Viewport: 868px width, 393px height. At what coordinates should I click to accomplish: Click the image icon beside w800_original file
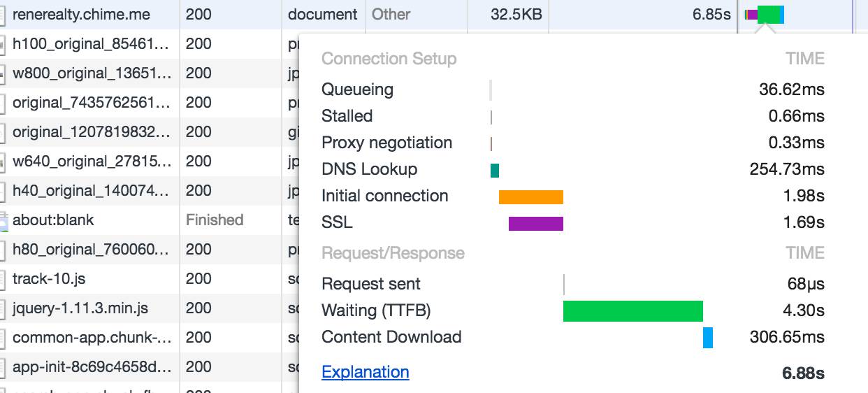coord(3,73)
